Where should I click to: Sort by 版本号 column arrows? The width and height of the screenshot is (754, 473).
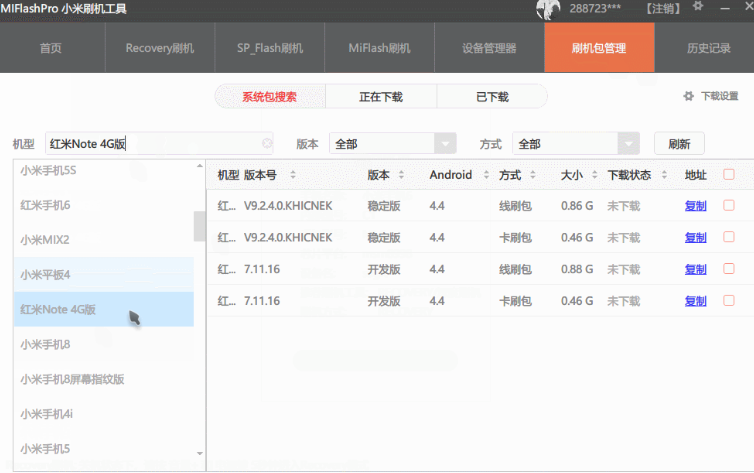point(293,175)
